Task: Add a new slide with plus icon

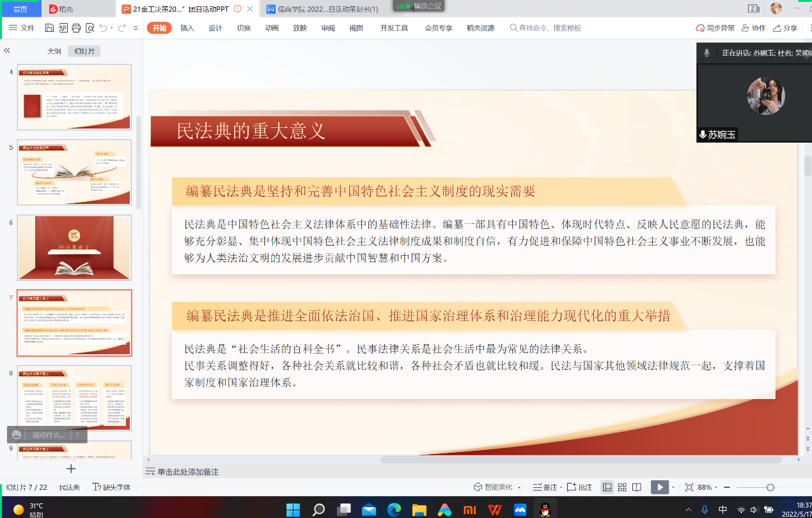Action: 71,469
